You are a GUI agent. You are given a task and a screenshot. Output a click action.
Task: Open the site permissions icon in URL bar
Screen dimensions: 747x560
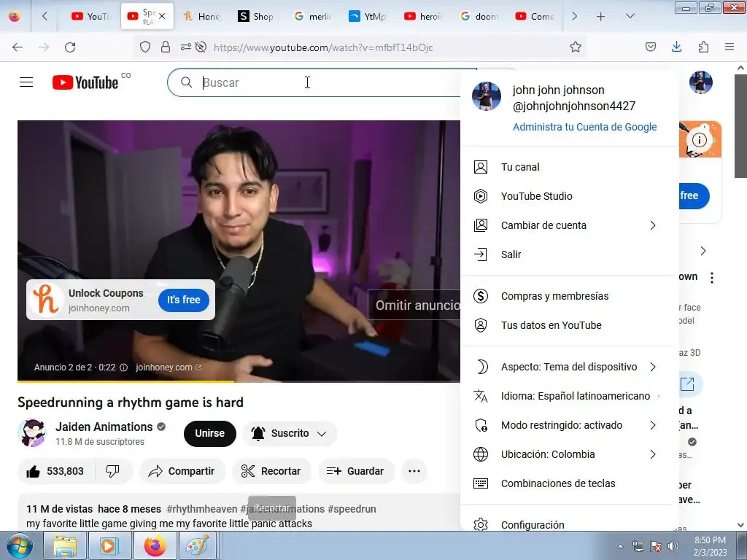185,47
